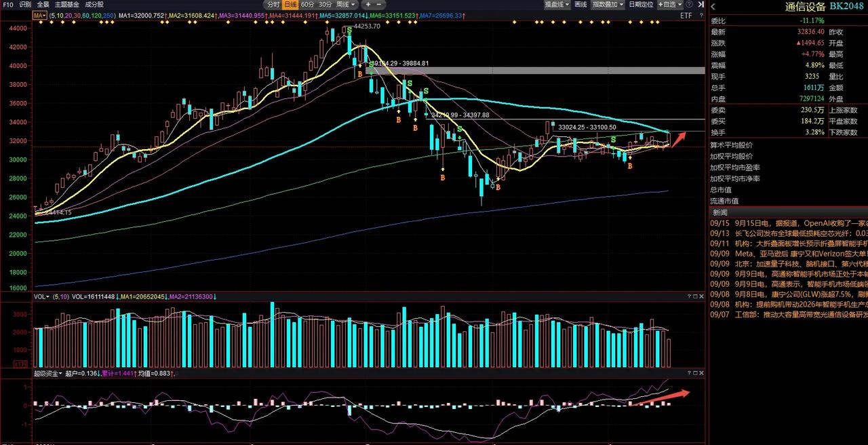Click the MA5=32857.014 legend value
Screen dimensions: 868x445
pyautogui.click(x=344, y=15)
